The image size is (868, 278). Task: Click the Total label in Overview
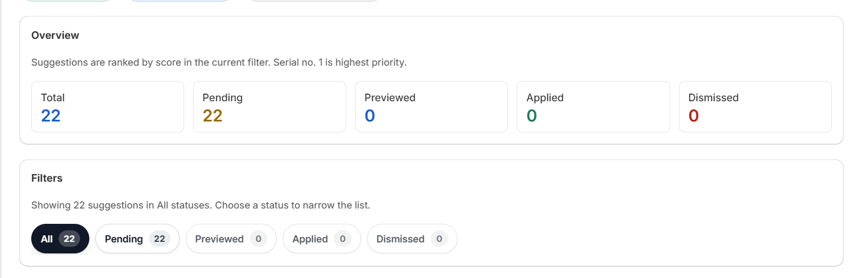53,97
